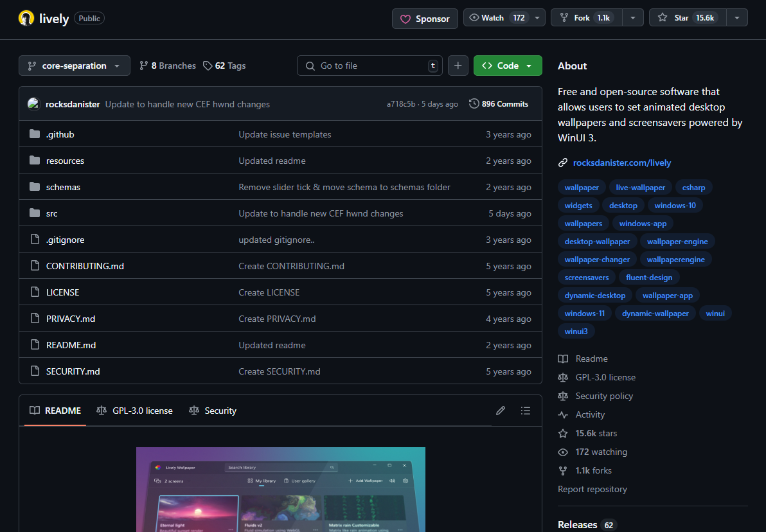Open rocksdanister.com/lively website link

pyautogui.click(x=621, y=163)
